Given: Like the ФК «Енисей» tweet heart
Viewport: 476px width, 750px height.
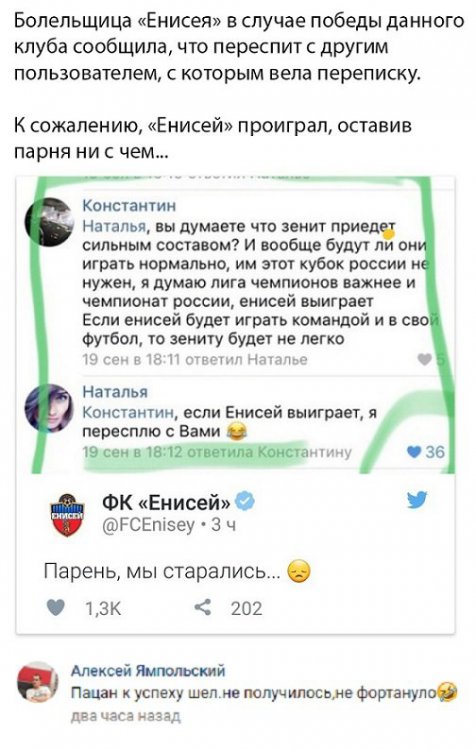Looking at the screenshot, I should (56, 608).
